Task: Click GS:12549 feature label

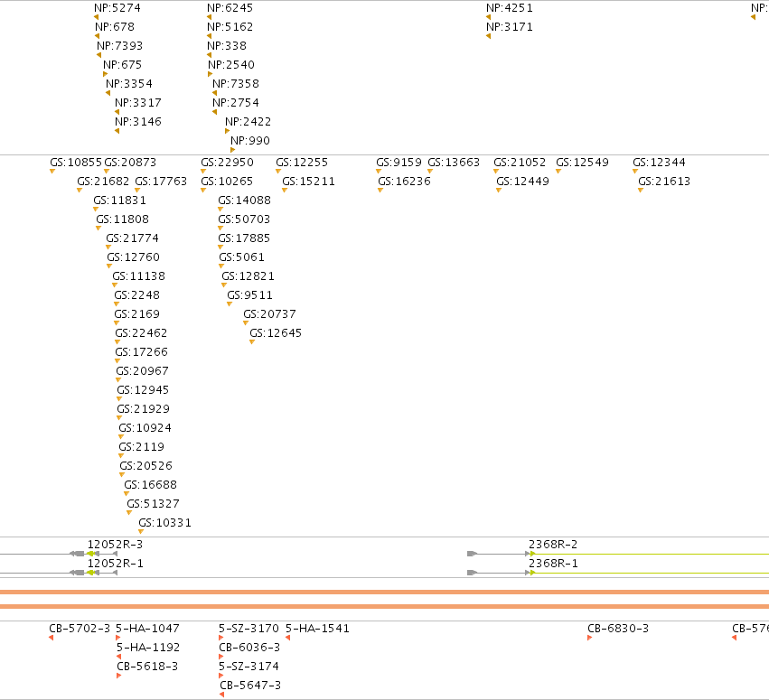Action: pyautogui.click(x=583, y=163)
